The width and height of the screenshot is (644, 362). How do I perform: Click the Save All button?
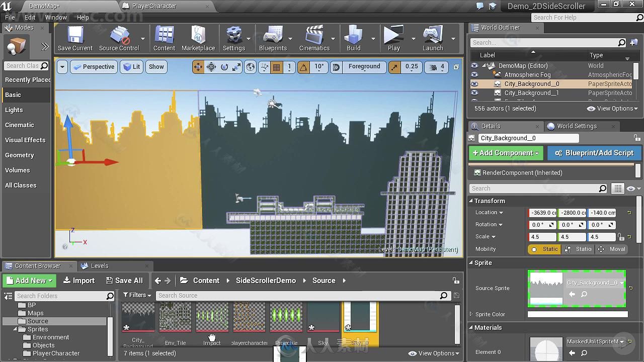(124, 281)
